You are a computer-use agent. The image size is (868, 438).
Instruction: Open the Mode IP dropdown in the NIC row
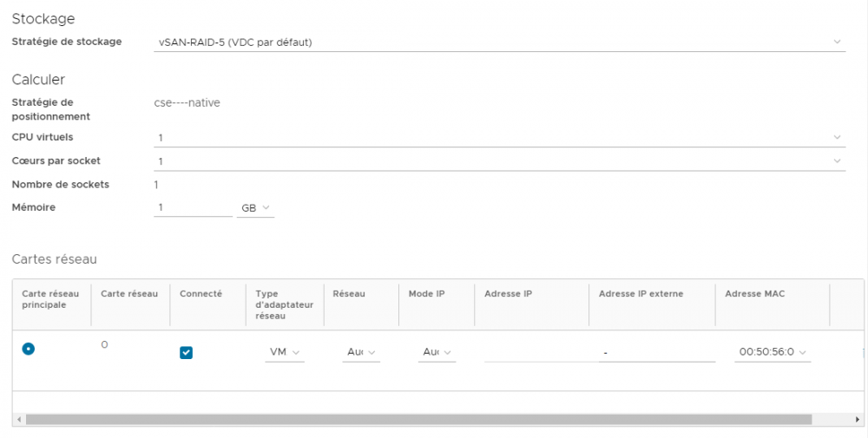pos(437,352)
